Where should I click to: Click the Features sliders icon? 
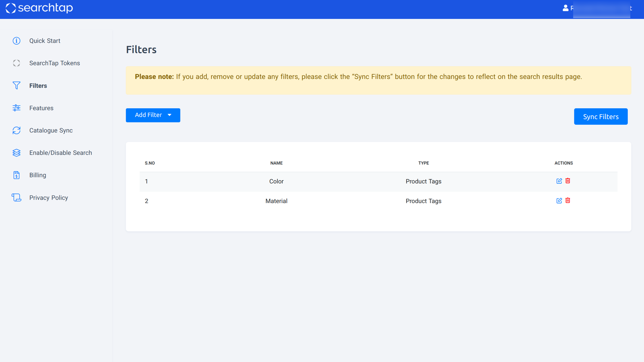tap(17, 108)
